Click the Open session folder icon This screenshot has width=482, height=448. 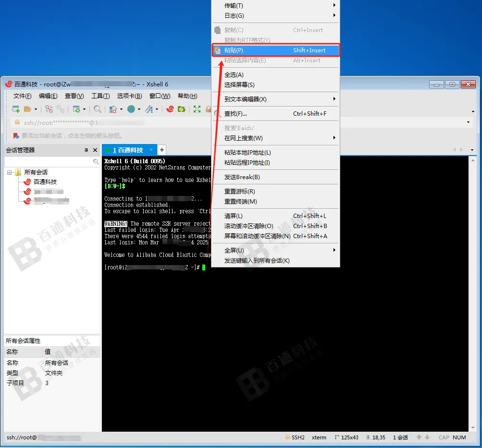pyautogui.click(x=28, y=109)
